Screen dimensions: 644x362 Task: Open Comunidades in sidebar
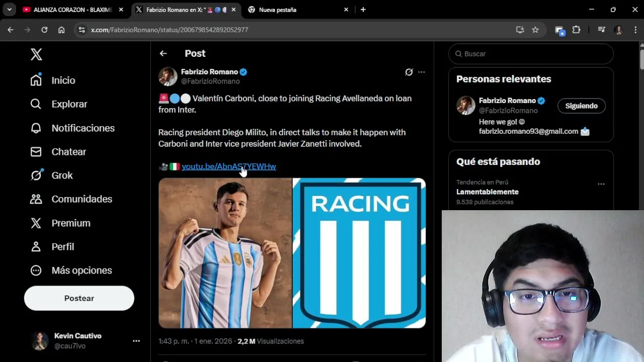coord(71,199)
